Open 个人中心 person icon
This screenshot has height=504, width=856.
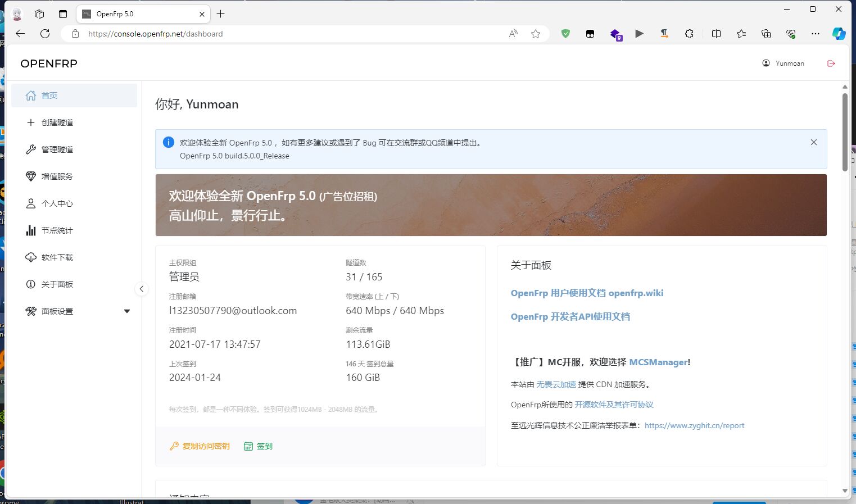(31, 203)
